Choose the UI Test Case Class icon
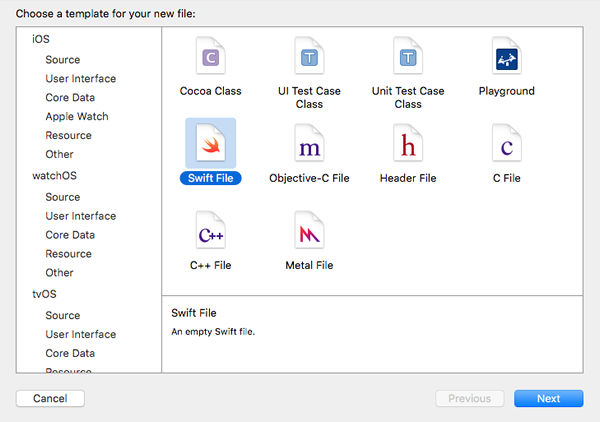This screenshot has height=422, width=600. tap(309, 58)
